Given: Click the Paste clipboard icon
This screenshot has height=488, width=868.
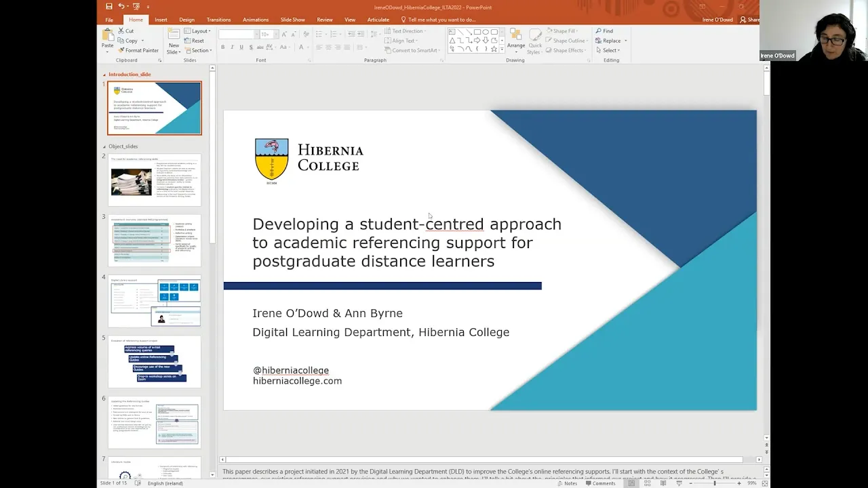Looking at the screenshot, I should 108,35.
